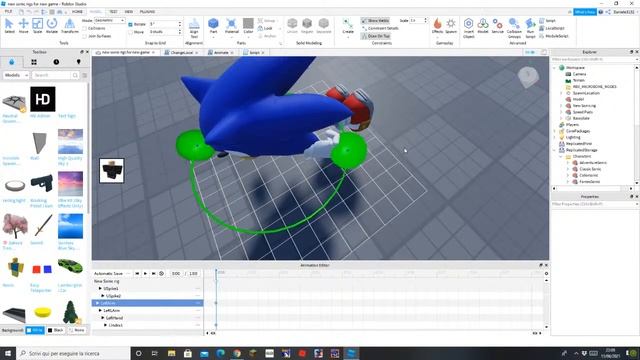Add a Spawn location
640x360 pixels.
[451, 26]
